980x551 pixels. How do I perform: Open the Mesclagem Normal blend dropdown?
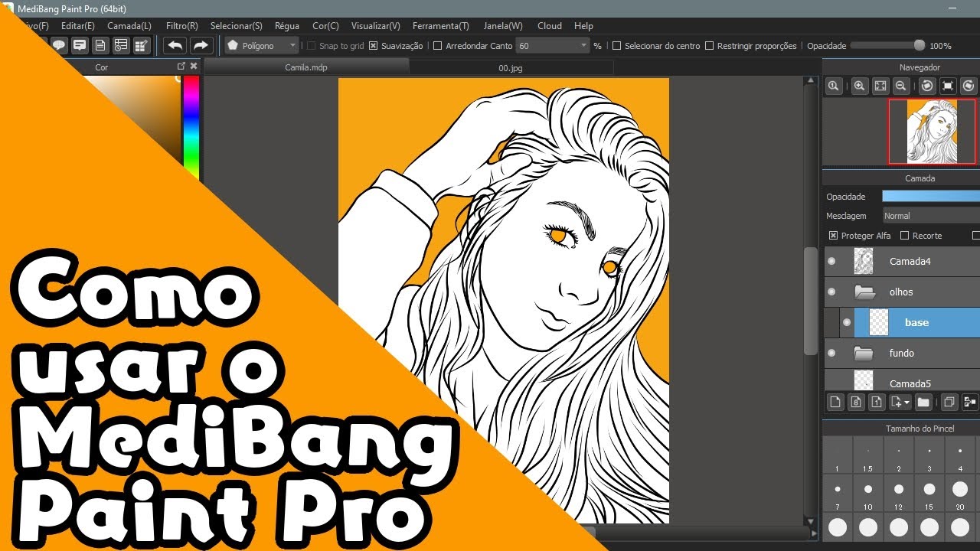click(931, 216)
